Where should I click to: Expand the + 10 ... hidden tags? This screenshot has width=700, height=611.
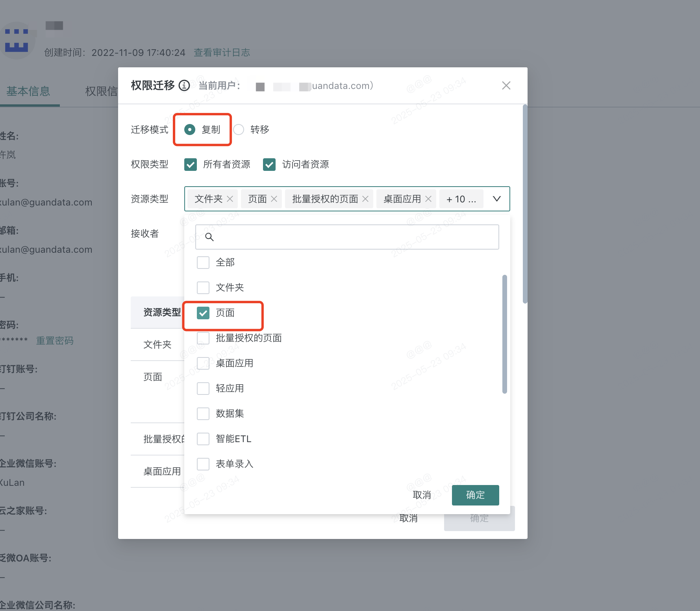coord(461,199)
